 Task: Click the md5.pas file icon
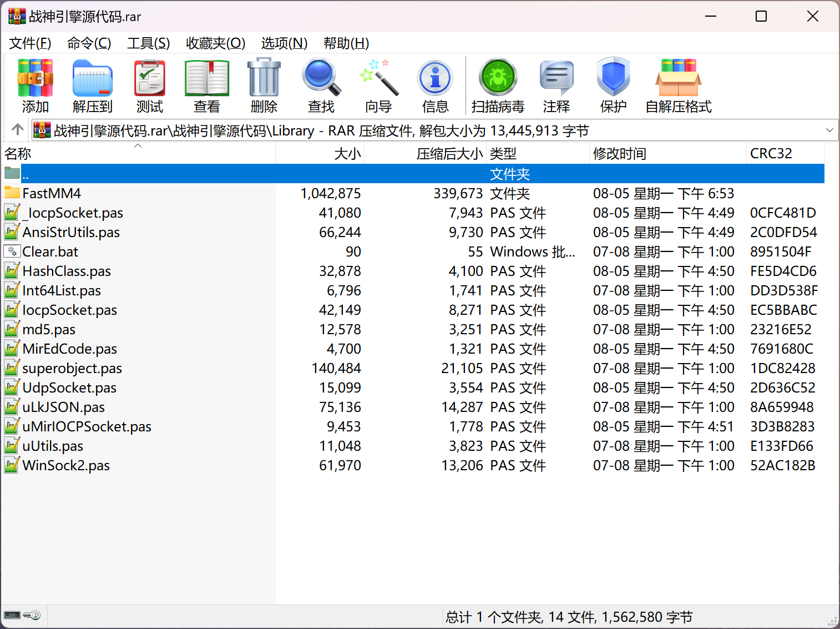pyautogui.click(x=12, y=329)
